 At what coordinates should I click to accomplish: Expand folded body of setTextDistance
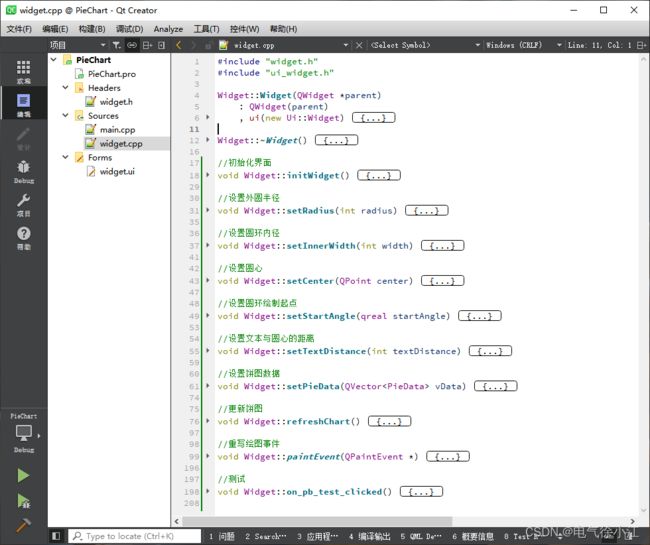pyautogui.click(x=490, y=351)
